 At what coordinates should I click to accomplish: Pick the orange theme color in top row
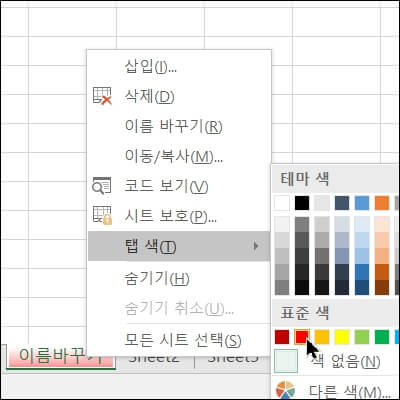382,203
